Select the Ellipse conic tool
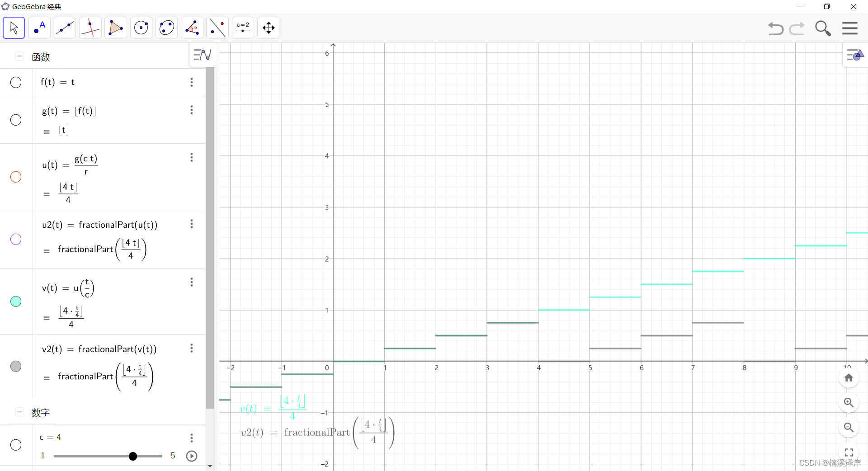Screen dimensions: 868x471 click(167, 28)
